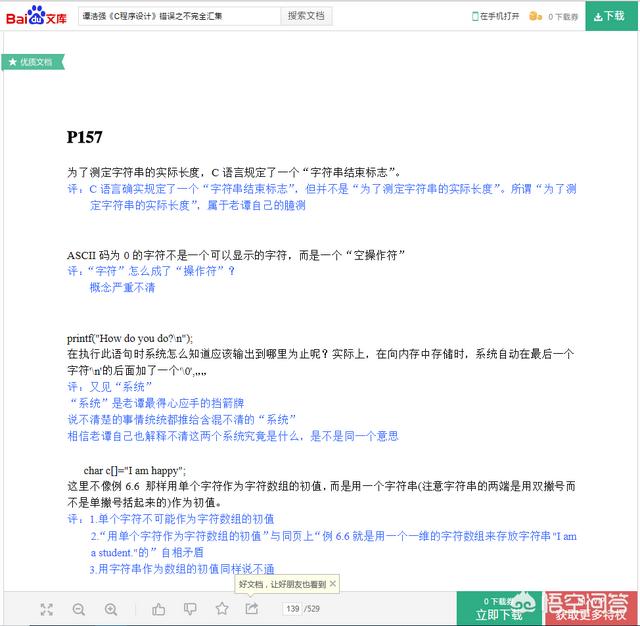Favorite the document with the star icon
Image resolution: width=640 pixels, height=626 pixels.
coord(222,609)
